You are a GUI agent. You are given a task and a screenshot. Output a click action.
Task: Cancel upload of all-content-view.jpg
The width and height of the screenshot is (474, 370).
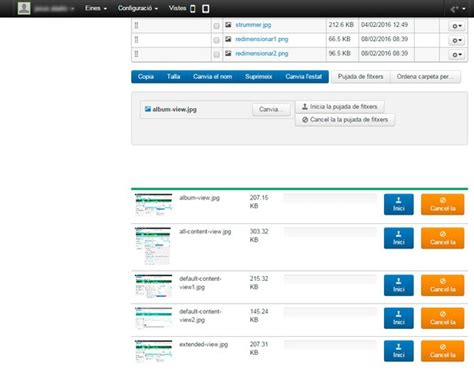point(443,238)
